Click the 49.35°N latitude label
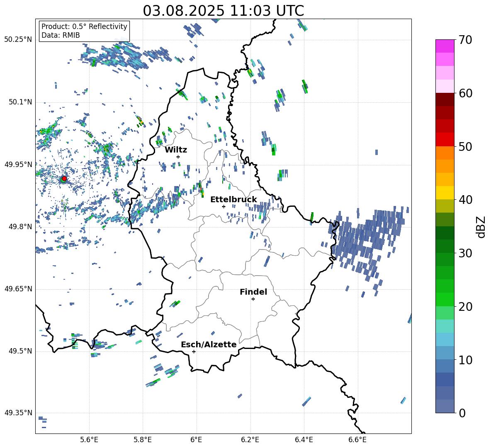Screen dimensions: 491x448 [18, 413]
